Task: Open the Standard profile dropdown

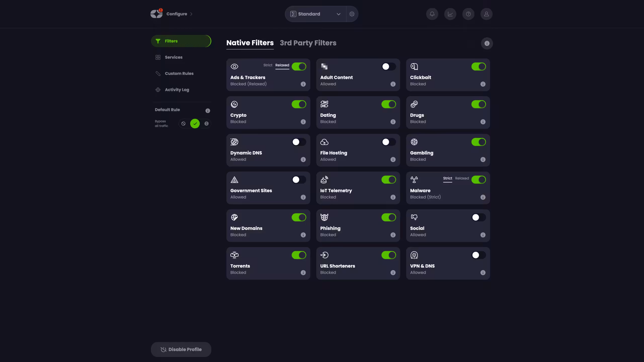Action: pos(315,14)
